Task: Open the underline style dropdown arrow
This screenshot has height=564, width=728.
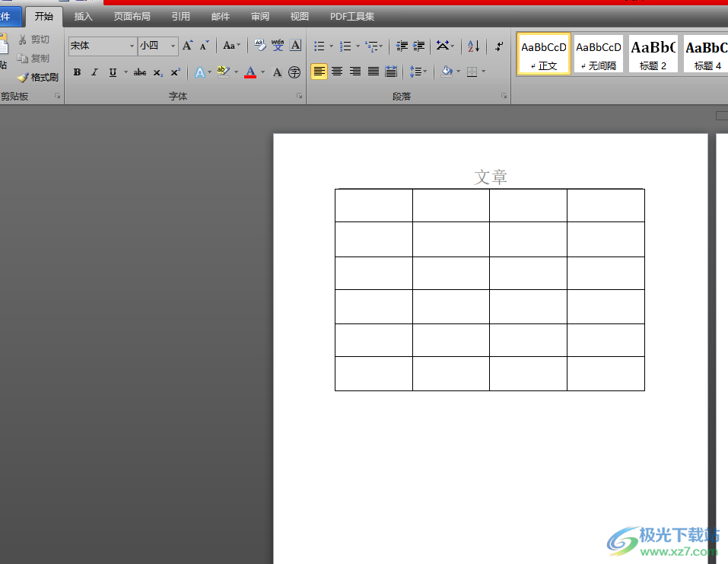Action: (126, 72)
